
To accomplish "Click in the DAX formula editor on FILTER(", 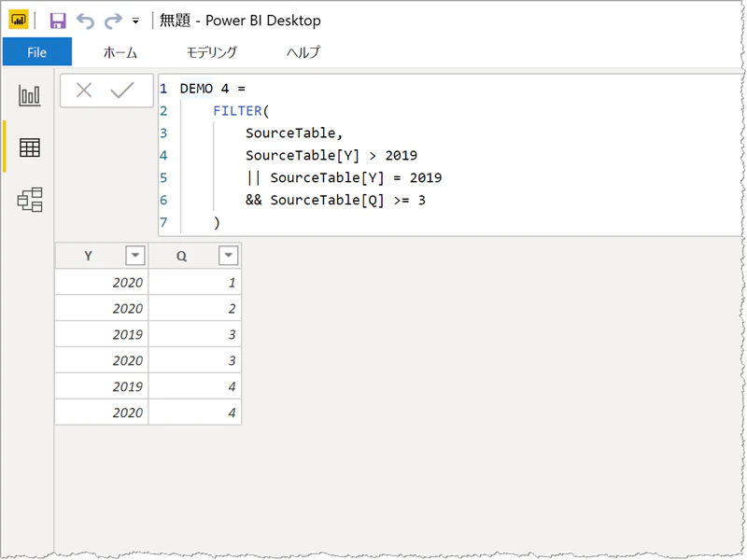I will pos(241,111).
